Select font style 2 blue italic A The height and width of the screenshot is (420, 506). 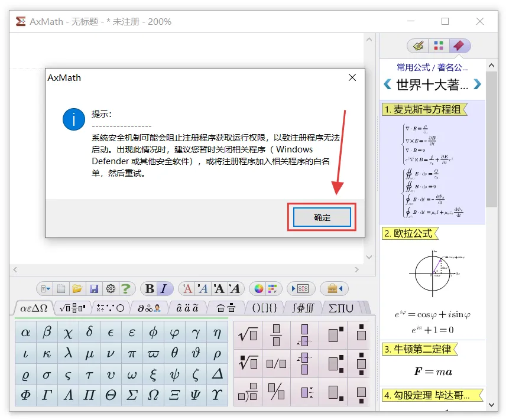pos(203,288)
